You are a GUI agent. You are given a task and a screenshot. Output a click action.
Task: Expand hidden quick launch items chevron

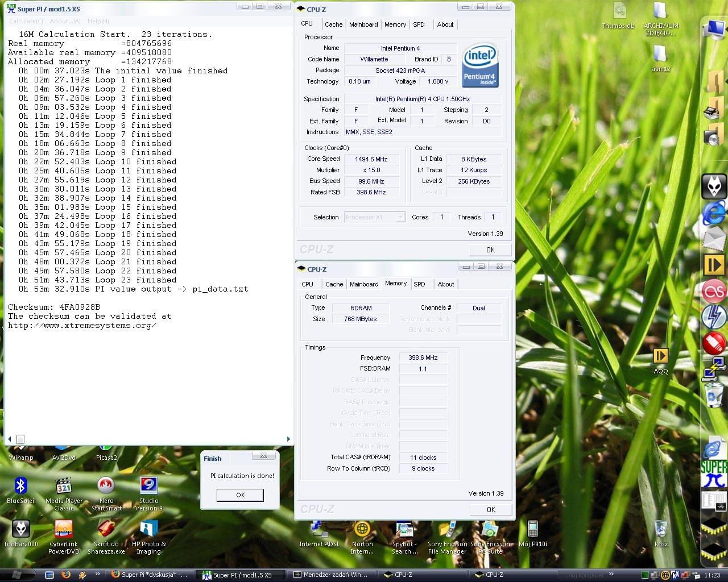pyautogui.click(x=97, y=574)
